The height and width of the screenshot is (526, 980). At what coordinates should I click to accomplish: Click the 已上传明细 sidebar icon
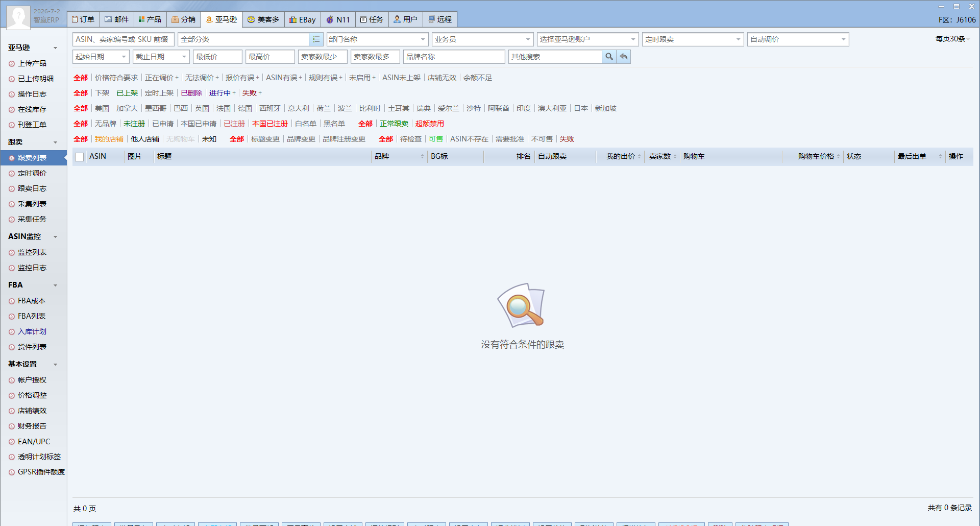(12, 79)
